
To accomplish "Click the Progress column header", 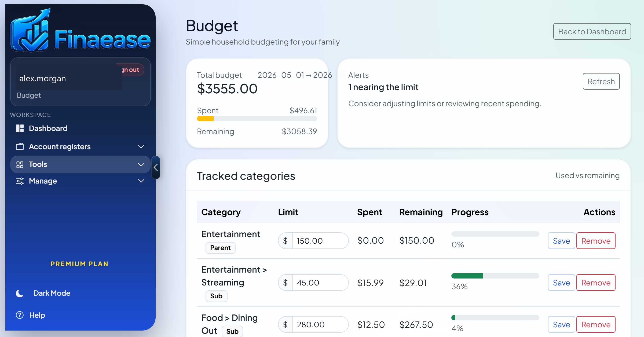I will coord(470,212).
